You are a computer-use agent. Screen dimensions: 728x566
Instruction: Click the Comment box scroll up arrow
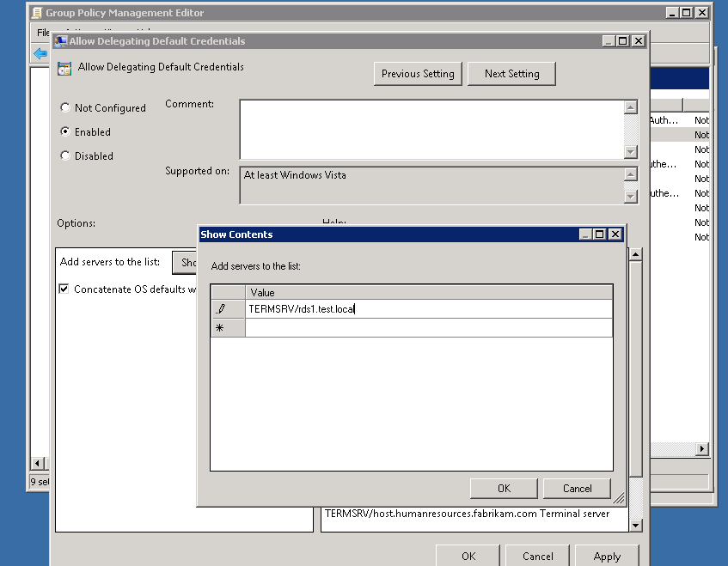tap(631, 107)
